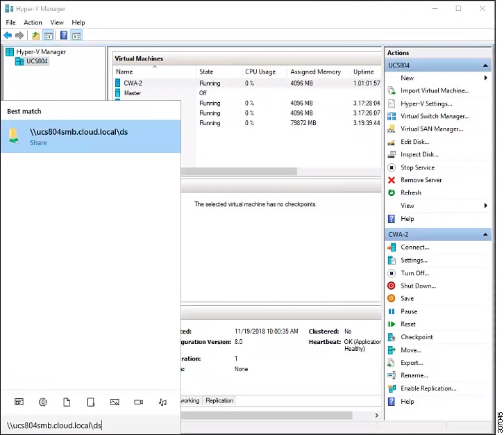Click Stop Service action
Screen dimensions: 504x435
click(x=417, y=167)
